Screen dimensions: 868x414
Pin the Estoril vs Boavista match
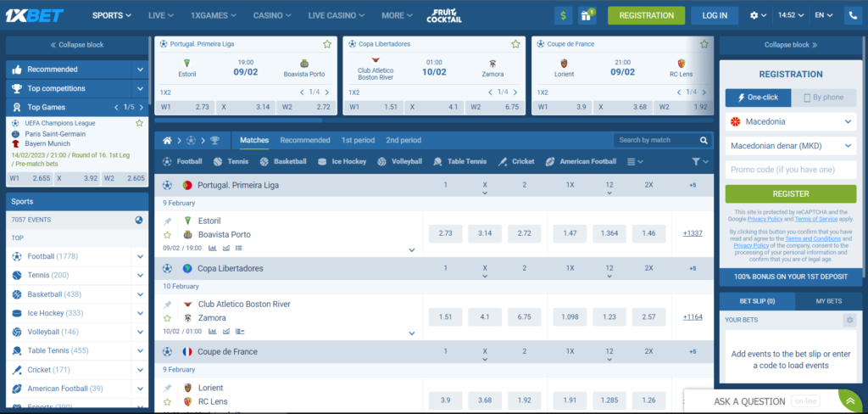[167, 221]
